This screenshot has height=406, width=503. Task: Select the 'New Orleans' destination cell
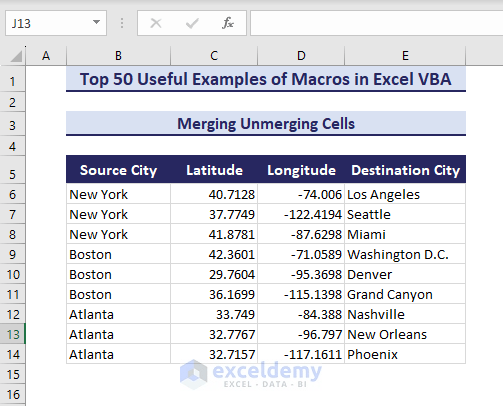(405, 334)
